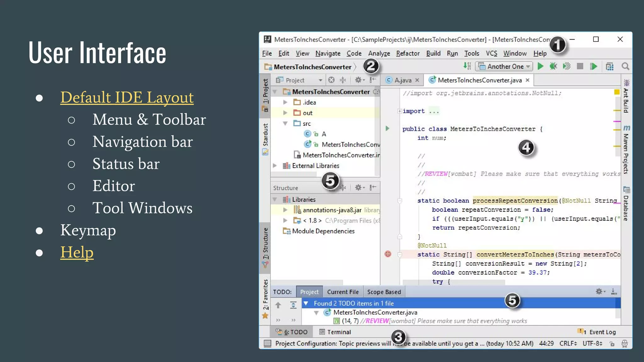Click the green run gutter arrow beside class declaration
This screenshot has height=362, width=644.
point(387,128)
